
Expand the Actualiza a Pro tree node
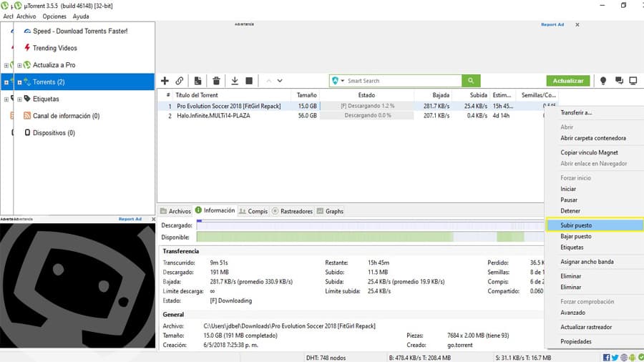pyautogui.click(x=19, y=65)
